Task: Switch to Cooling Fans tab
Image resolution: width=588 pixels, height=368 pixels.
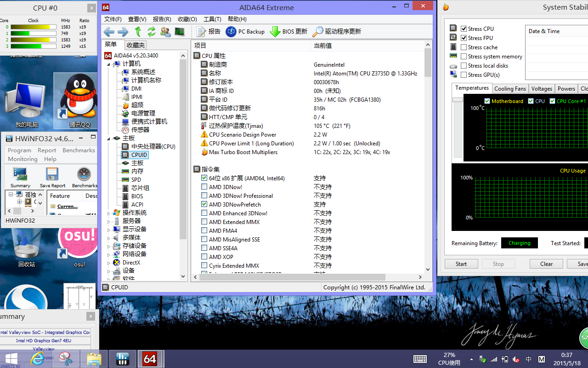Action: pyautogui.click(x=510, y=89)
